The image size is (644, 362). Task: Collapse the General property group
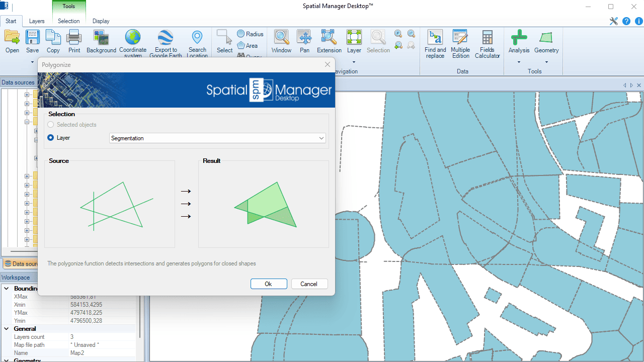click(7, 329)
